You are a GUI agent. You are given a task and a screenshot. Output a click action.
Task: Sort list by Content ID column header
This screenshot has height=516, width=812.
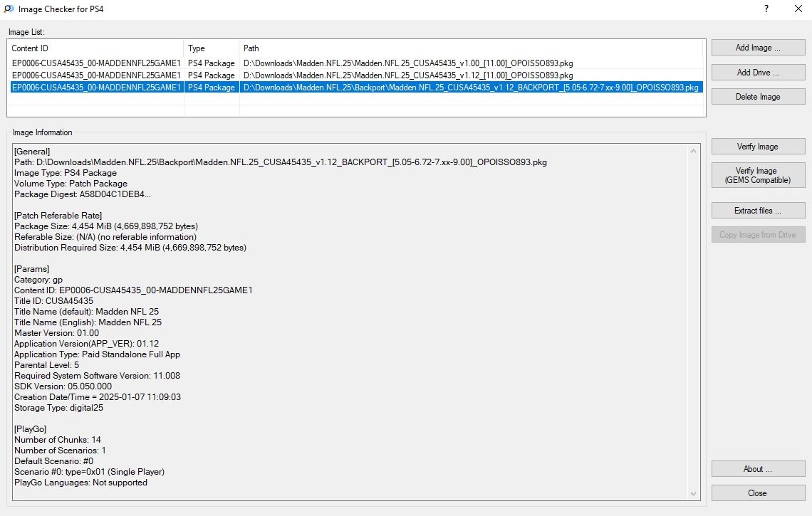95,48
